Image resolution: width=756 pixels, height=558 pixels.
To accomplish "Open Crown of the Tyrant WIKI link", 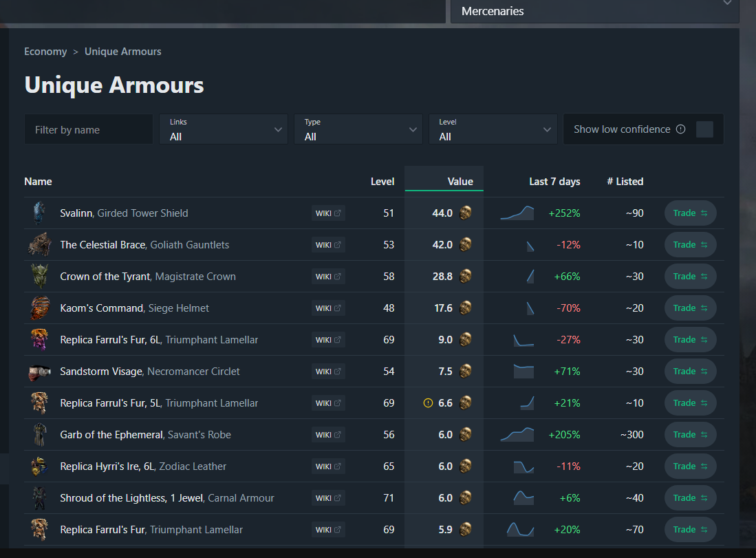I will (328, 277).
